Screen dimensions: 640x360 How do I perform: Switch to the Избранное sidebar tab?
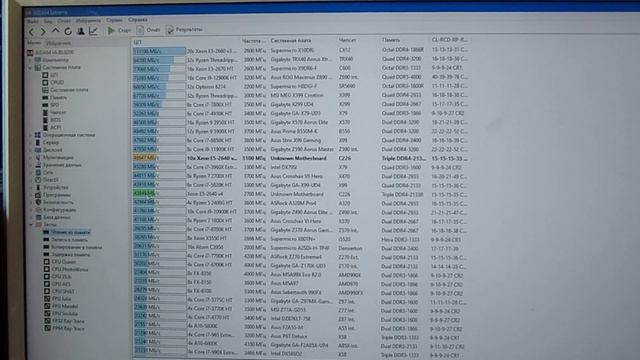(x=58, y=43)
